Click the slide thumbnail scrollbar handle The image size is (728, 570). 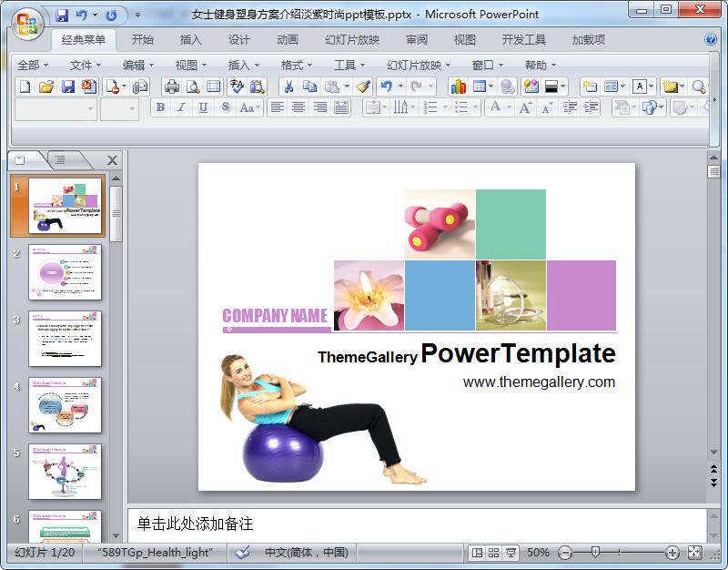click(x=116, y=214)
